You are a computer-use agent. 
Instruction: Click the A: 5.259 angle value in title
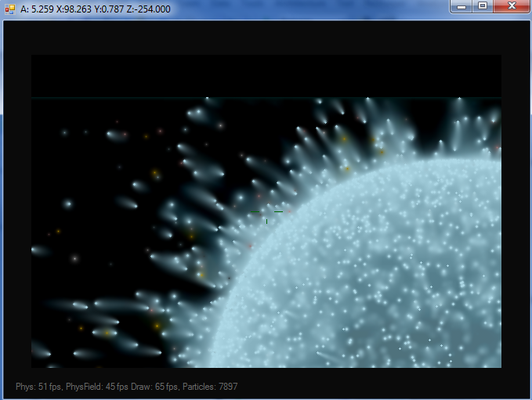[x=38, y=9]
